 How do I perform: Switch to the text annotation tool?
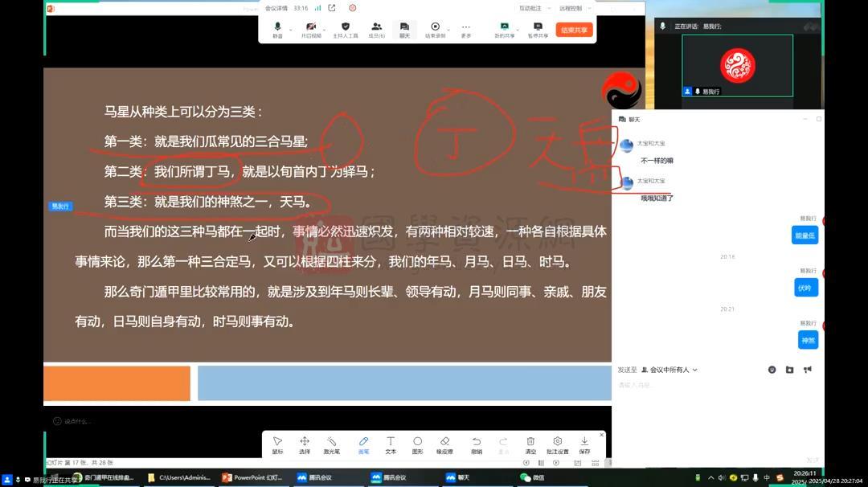390,442
